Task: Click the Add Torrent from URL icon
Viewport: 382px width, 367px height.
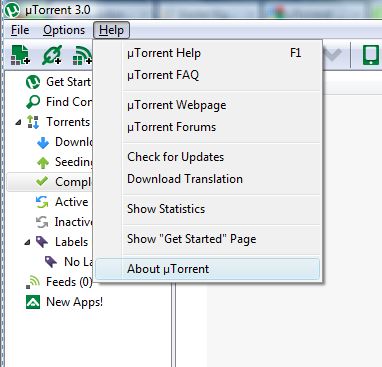Action: coord(52,55)
